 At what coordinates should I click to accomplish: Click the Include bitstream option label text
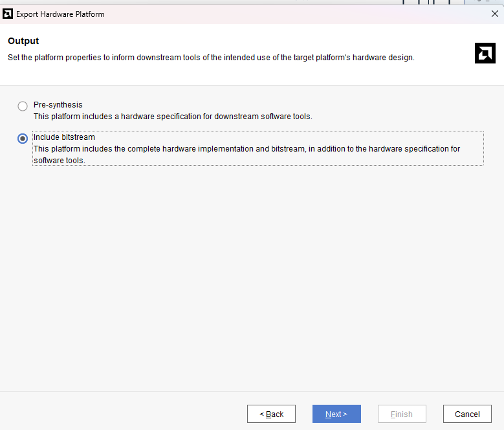click(x=64, y=137)
